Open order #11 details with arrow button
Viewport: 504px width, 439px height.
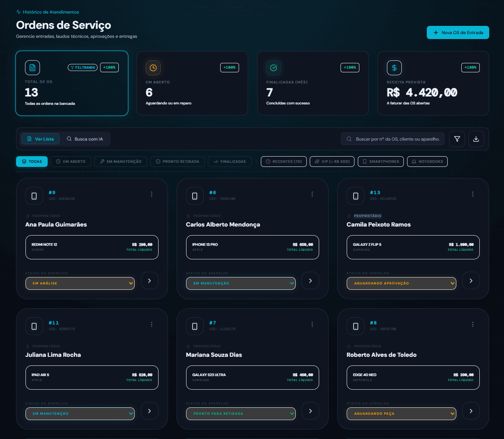tap(150, 411)
